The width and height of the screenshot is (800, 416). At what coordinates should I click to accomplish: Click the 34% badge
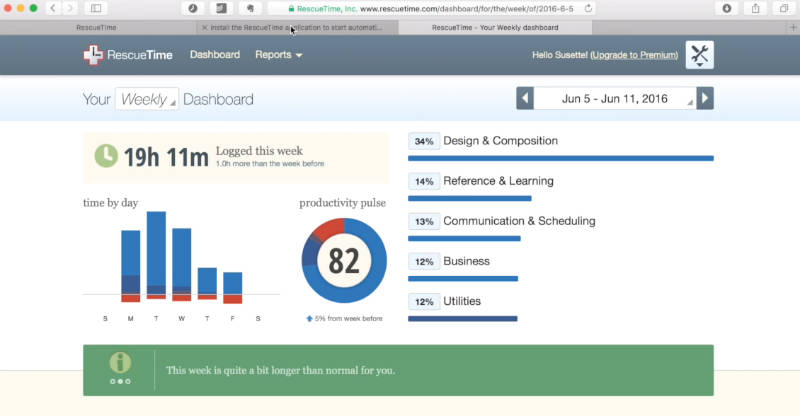point(424,141)
